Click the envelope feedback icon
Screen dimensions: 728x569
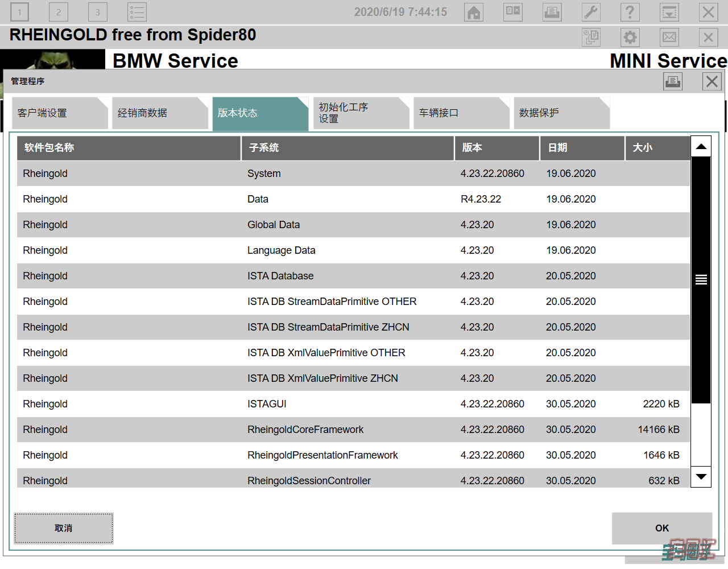pyautogui.click(x=669, y=38)
